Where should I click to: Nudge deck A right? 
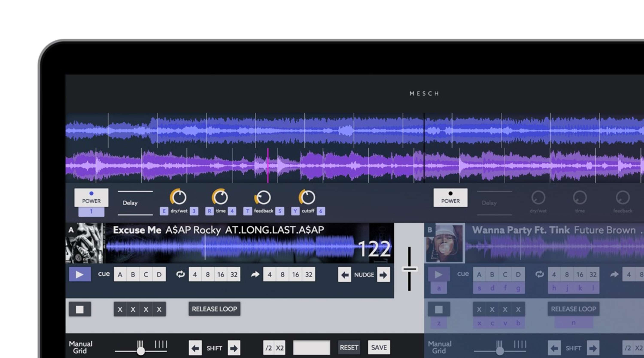(383, 275)
